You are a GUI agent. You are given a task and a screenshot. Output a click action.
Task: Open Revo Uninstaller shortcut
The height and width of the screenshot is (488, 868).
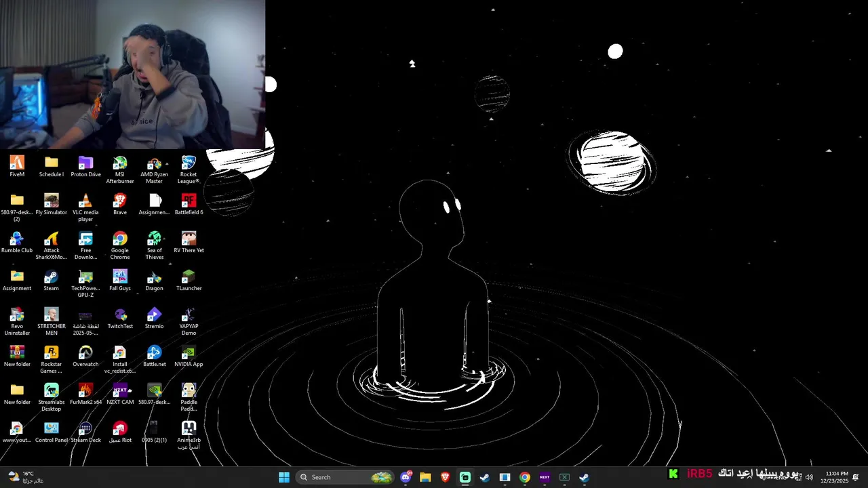tap(17, 322)
